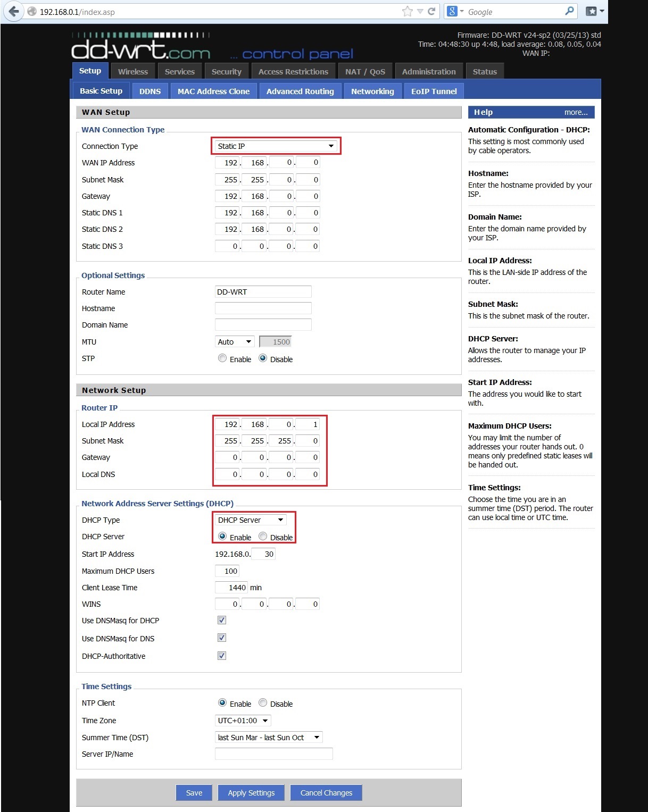Click the Server IP/Name input field
The image size is (648, 812).
pos(273,754)
